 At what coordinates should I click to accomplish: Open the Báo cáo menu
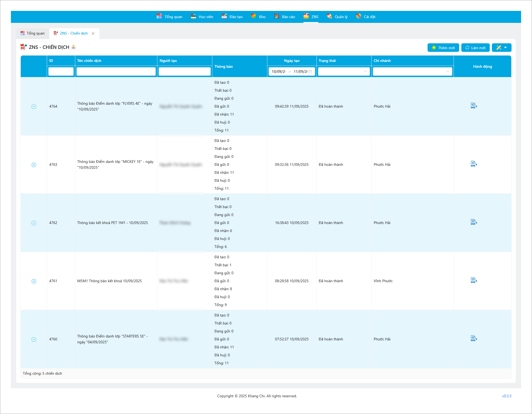pos(285,17)
